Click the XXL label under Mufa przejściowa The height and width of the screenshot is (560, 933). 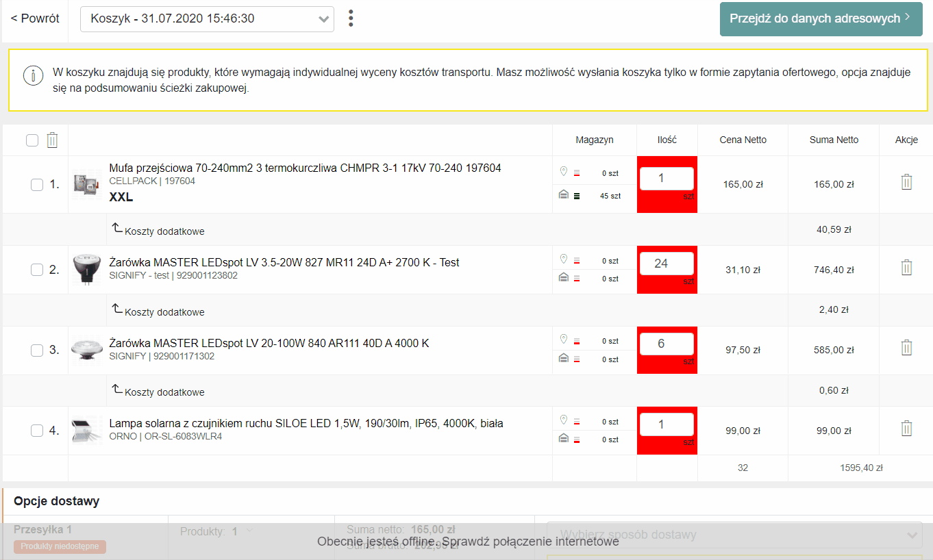pyautogui.click(x=121, y=198)
